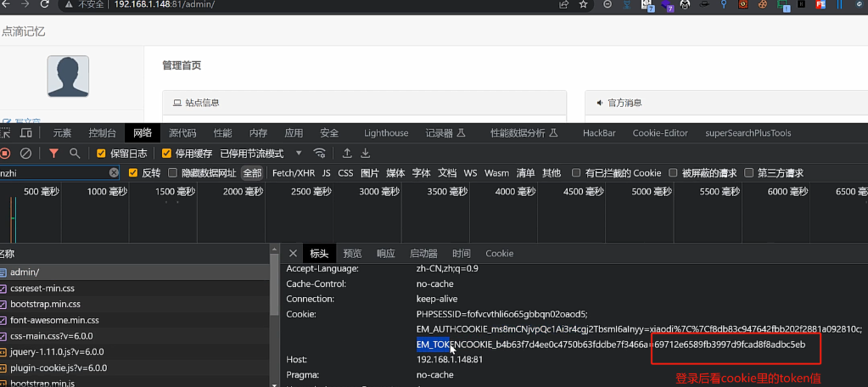The width and height of the screenshot is (868, 387).
Task: Toggle device toolbar emulation icon
Action: point(26,133)
